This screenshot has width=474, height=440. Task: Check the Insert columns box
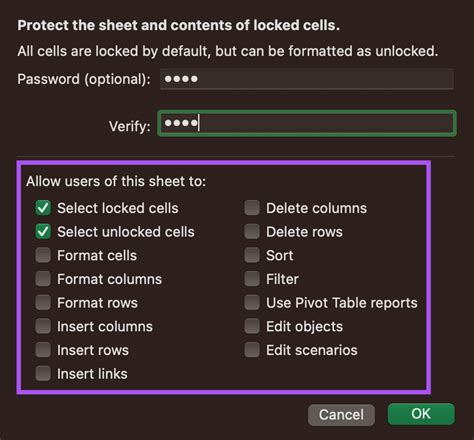[x=43, y=326]
